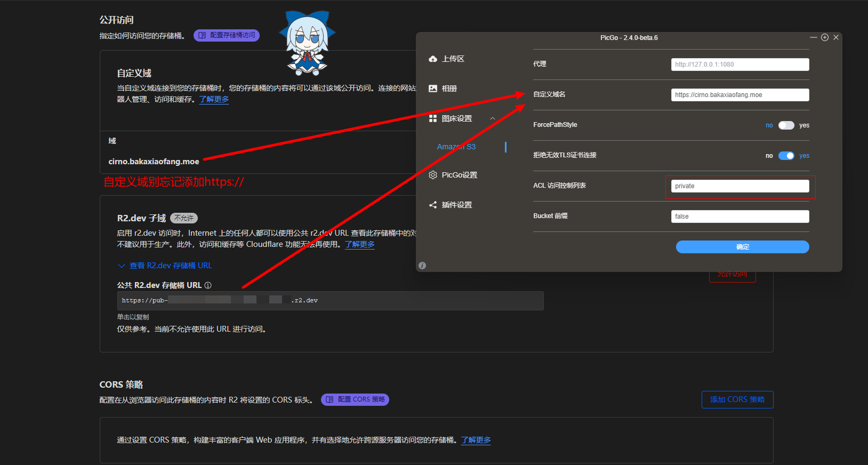This screenshot has width=868, height=465.
Task: Click the info icon at PicGo bottom-left
Action: (x=422, y=266)
